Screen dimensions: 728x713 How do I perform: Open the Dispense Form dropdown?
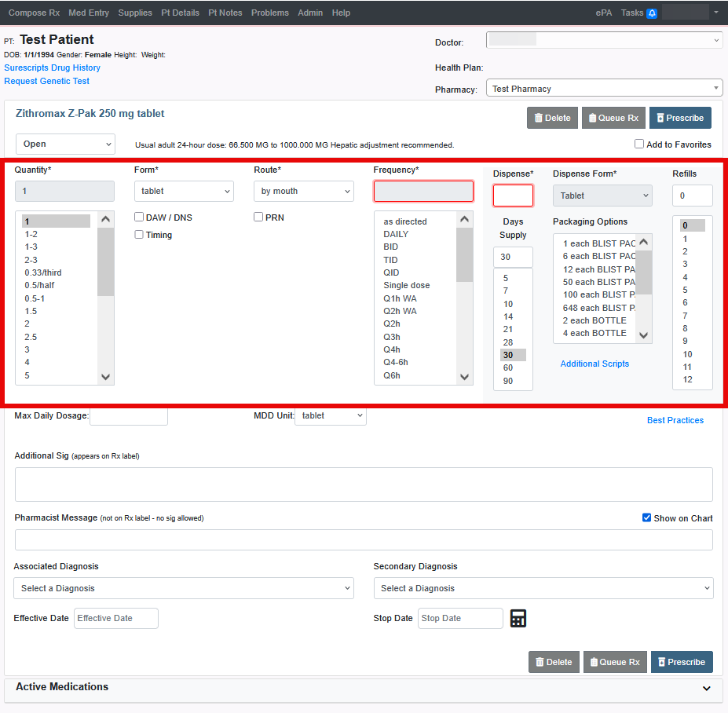click(x=602, y=195)
